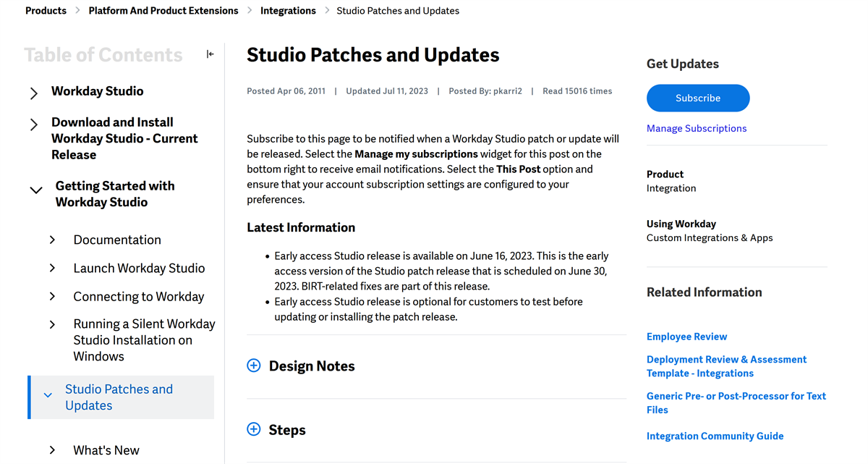The width and height of the screenshot is (868, 464).
Task: Click 'Posted Apr 06, 2011' text
Action: (286, 91)
